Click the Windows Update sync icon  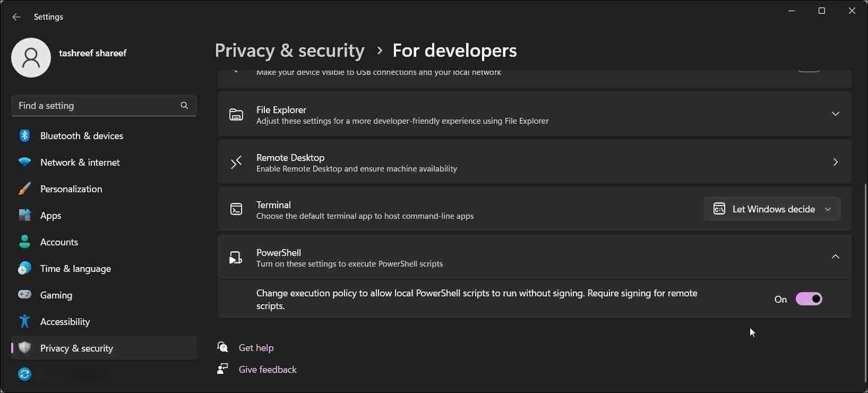coord(24,374)
